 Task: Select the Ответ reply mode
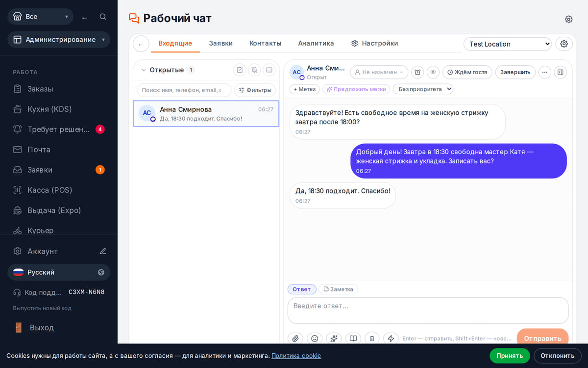302,289
